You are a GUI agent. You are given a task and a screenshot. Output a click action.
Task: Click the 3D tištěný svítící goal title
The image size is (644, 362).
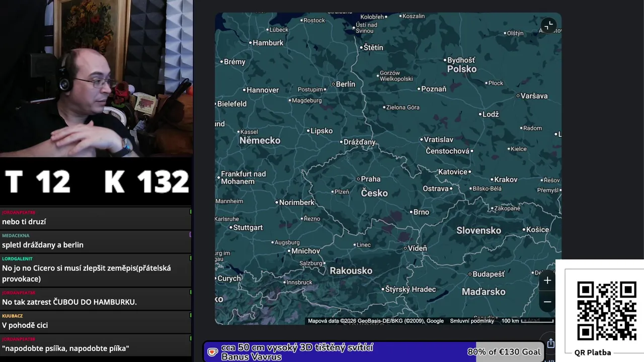tap(297, 352)
